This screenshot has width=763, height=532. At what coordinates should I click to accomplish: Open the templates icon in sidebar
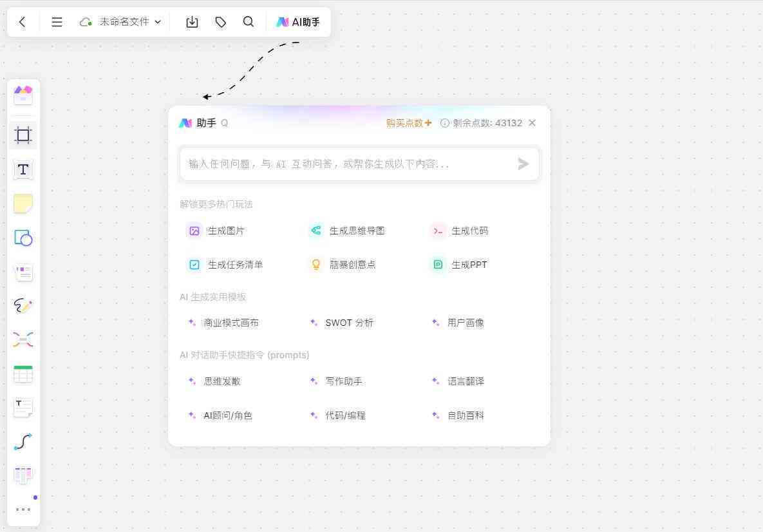[x=23, y=95]
